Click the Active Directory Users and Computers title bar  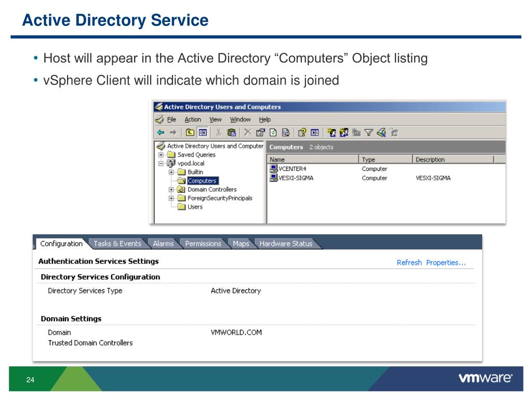(x=329, y=107)
